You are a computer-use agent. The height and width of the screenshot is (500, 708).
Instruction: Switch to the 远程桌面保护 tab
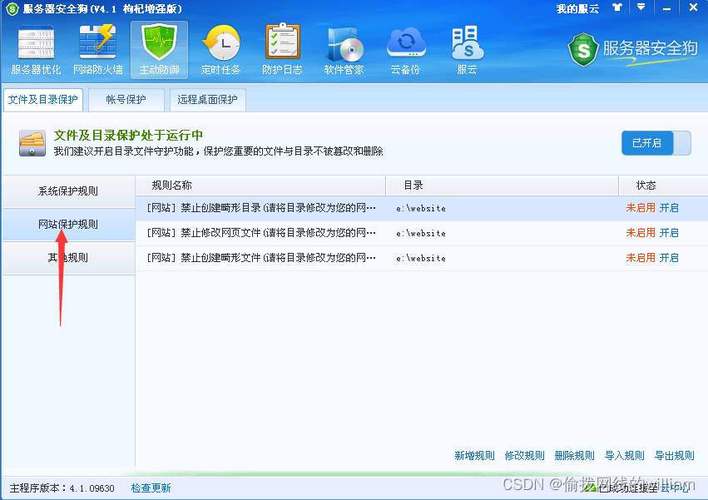(207, 100)
